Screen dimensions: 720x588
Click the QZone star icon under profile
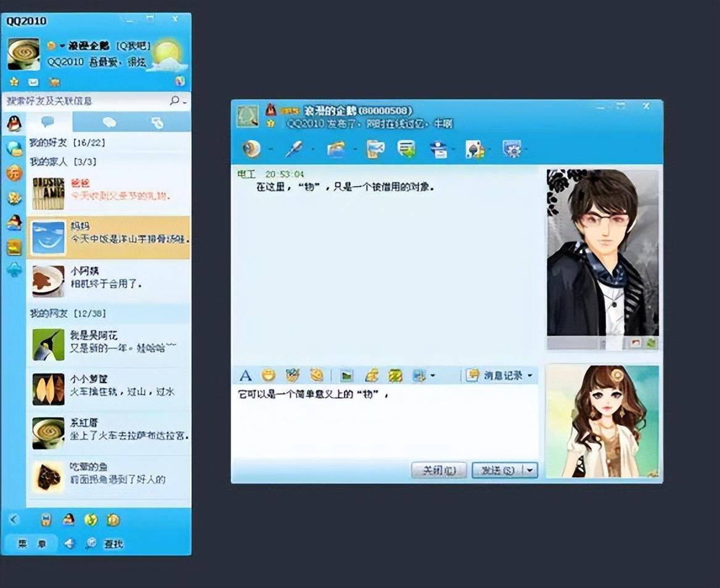coord(14,82)
